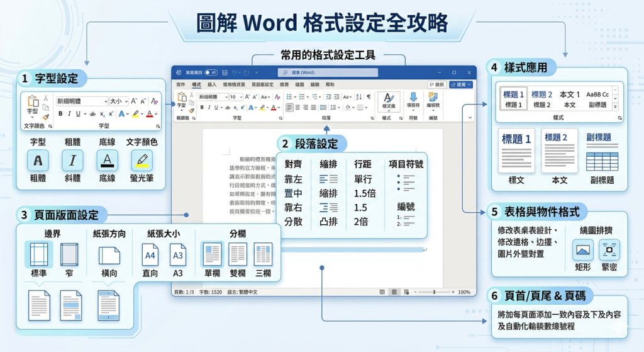
Task: Open the 幫助 ribbon tab
Action: (x=330, y=84)
